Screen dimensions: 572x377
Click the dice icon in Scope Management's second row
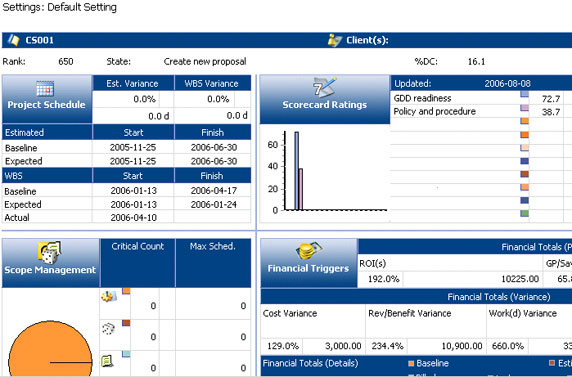(108, 329)
